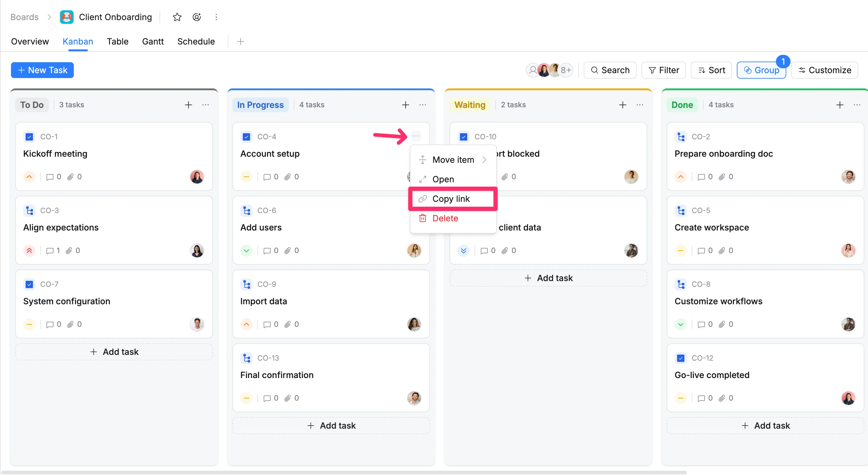The image size is (868, 475).
Task: Open the Create workspace card
Action: pyautogui.click(x=765, y=230)
